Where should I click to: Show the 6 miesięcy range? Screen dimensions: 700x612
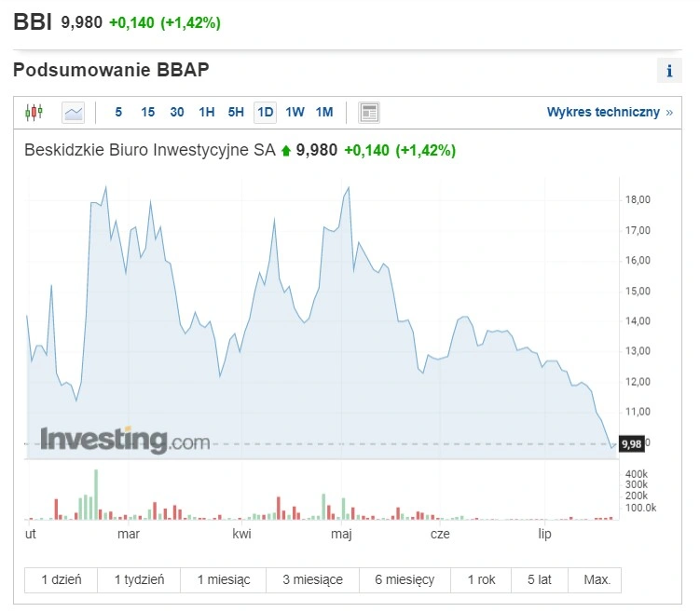405,580
